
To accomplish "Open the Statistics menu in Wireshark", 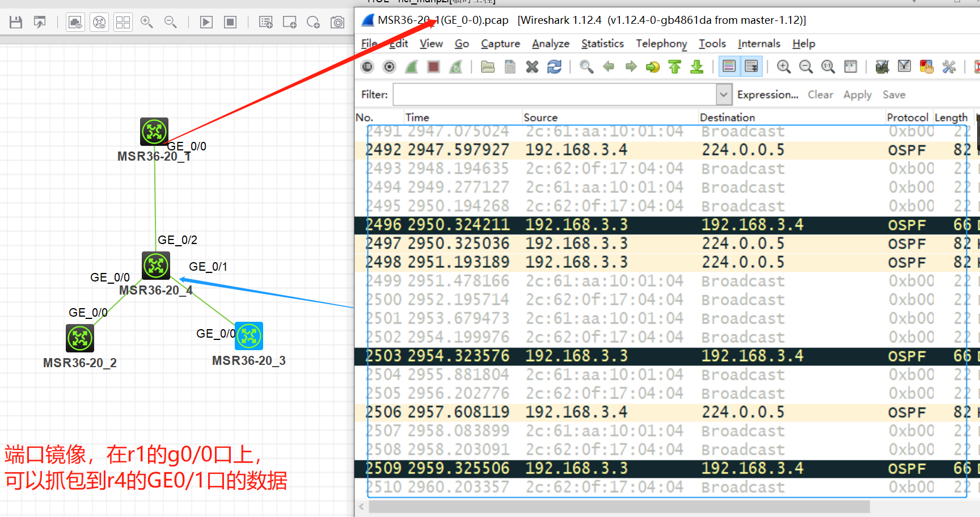I will [x=602, y=44].
